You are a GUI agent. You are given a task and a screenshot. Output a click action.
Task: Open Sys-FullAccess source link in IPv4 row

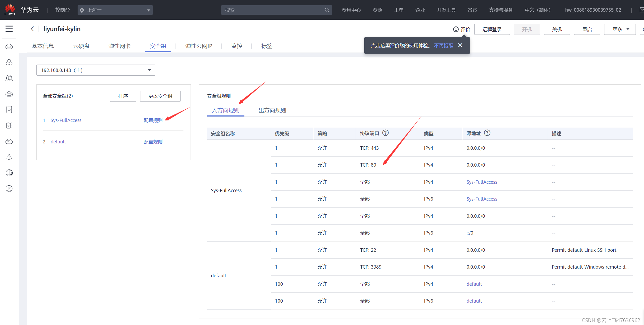[482, 182]
